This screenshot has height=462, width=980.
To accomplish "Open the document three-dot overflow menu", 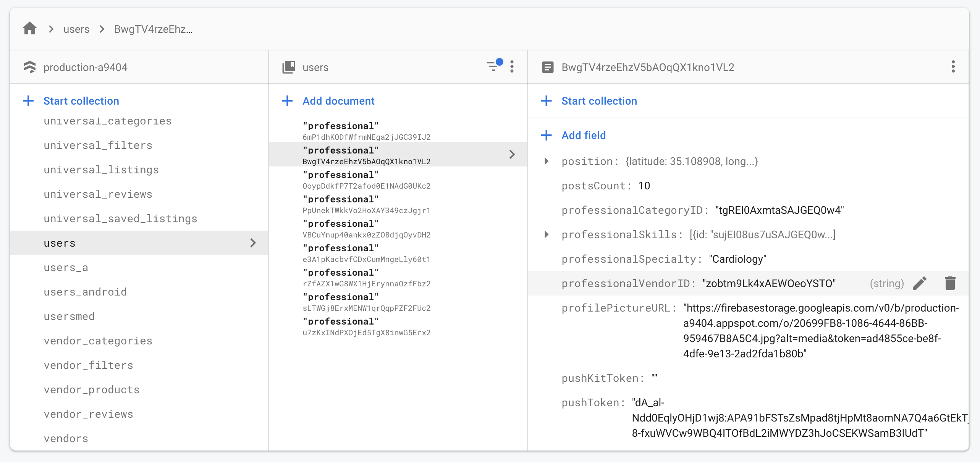I will tap(953, 67).
